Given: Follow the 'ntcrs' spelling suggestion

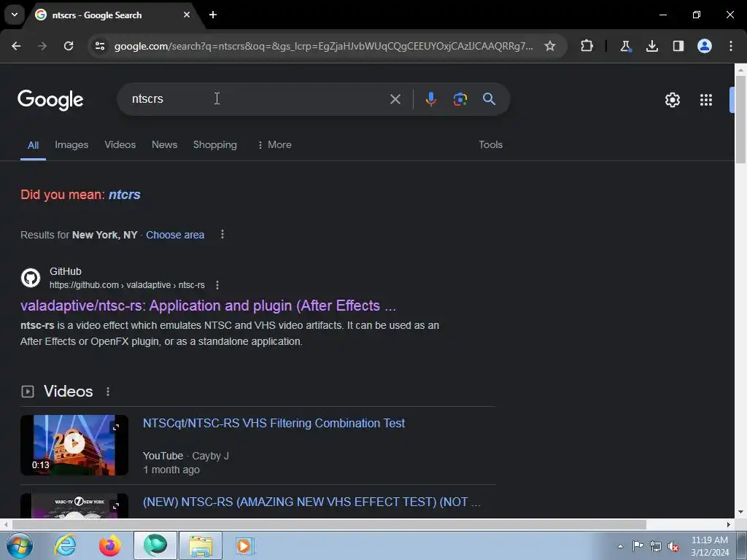Looking at the screenshot, I should click(124, 195).
